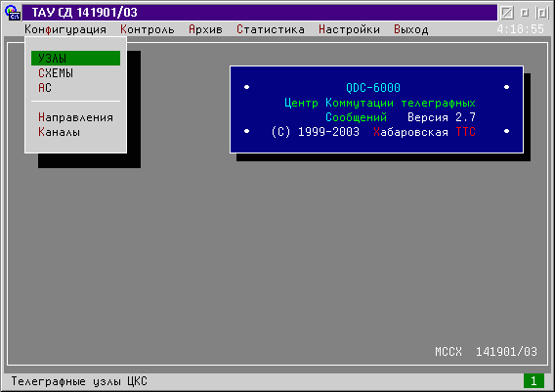
Task: Click the МССХ 141901/03 label
Action: (x=486, y=352)
